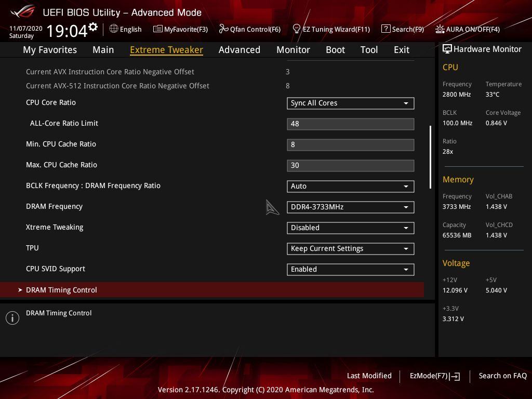The height and width of the screenshot is (399, 532).
Task: Open the DRAM Frequency DDR4-3733MHz dropdown
Action: 351,207
